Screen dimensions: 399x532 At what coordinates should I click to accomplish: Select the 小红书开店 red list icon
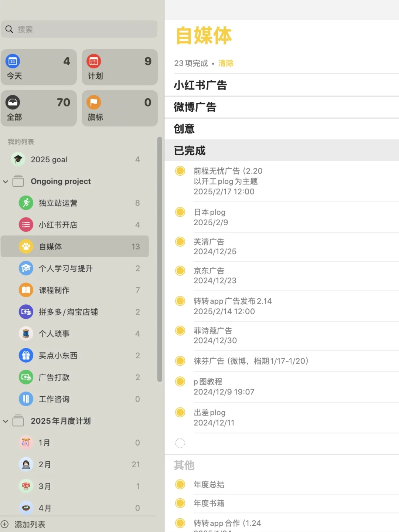tap(26, 225)
